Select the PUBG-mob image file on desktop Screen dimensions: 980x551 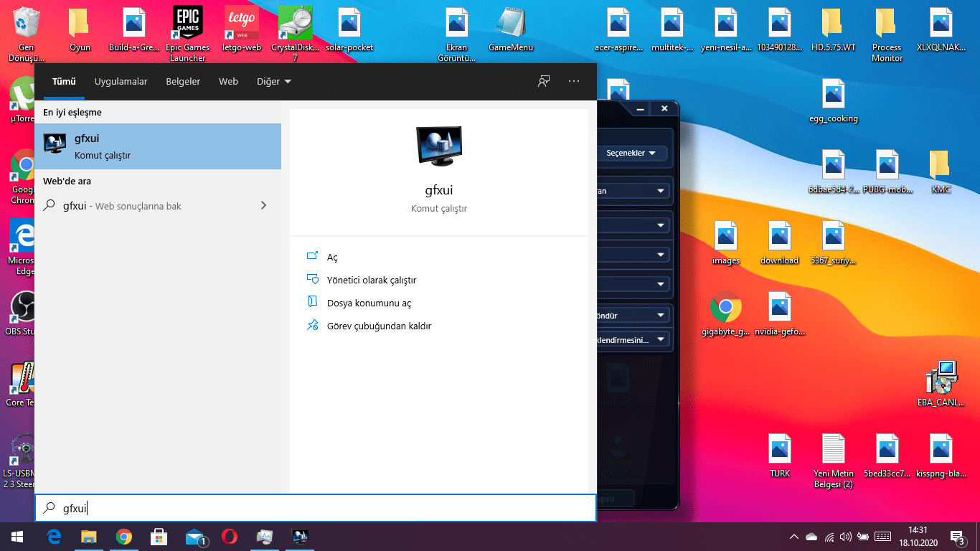point(887,172)
